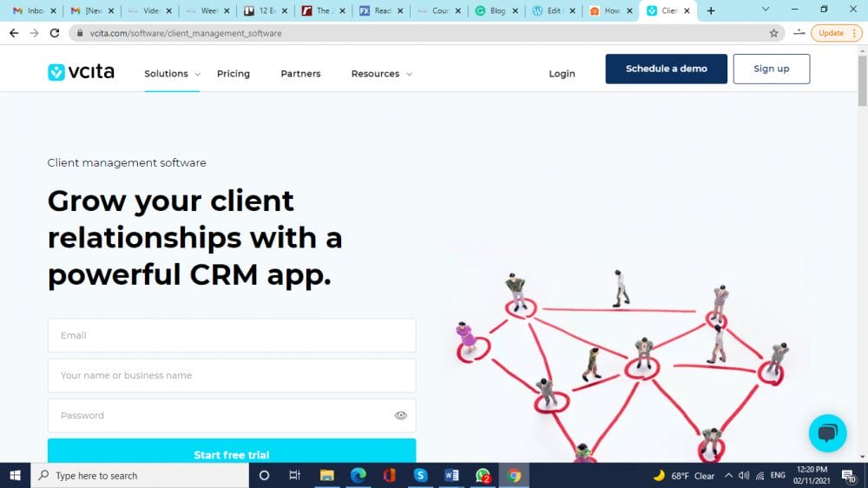This screenshot has width=868, height=488.
Task: Click the vcita logo
Action: [x=81, y=72]
